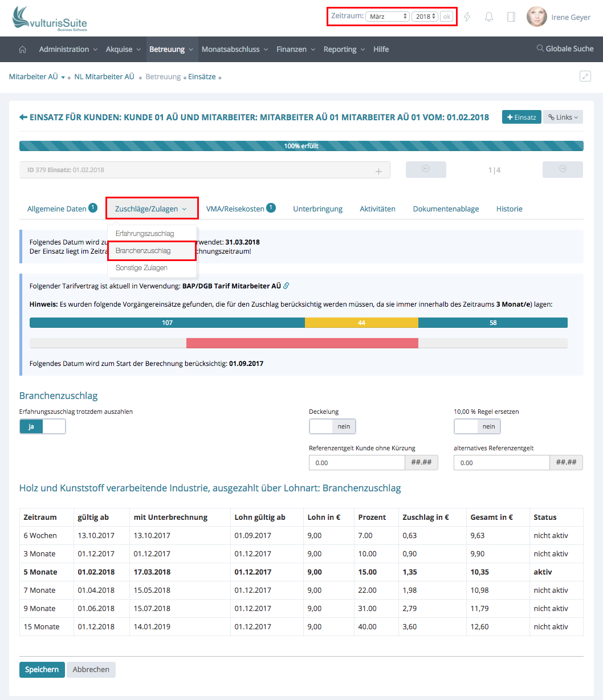The height and width of the screenshot is (700, 603).
Task: Go to next Einsatz with right arrow
Action: [x=562, y=169]
